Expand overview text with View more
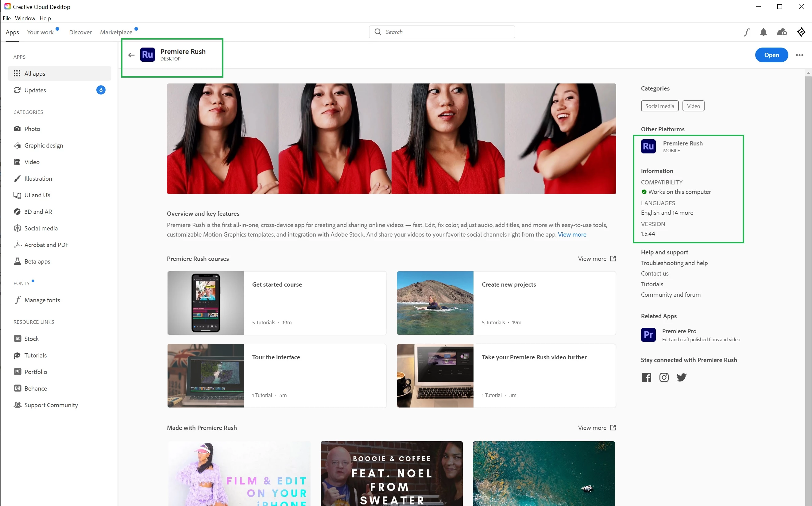812x506 pixels. 572,235
